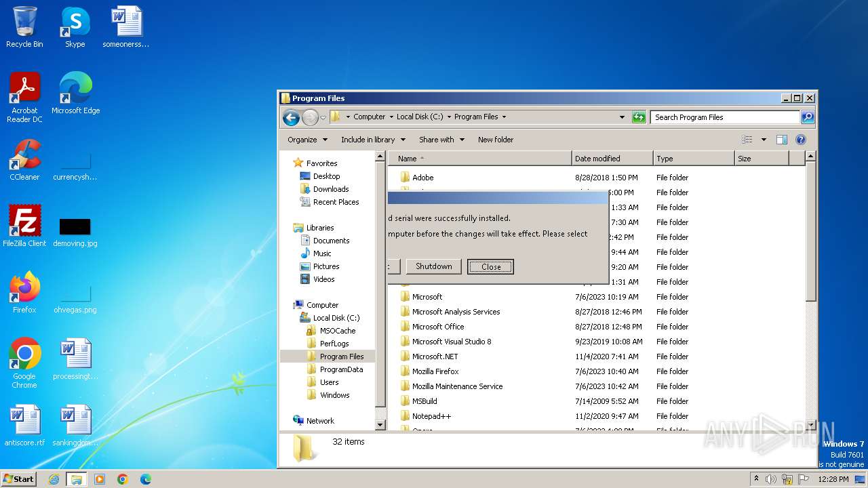Open recent pages dropdown beside Forward

pyautogui.click(x=323, y=117)
